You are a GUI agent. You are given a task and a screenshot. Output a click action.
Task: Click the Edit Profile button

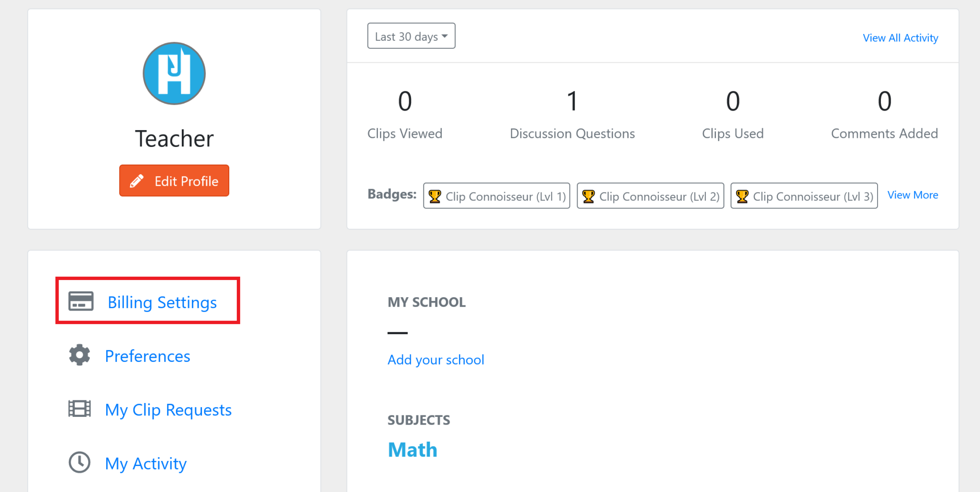click(174, 180)
